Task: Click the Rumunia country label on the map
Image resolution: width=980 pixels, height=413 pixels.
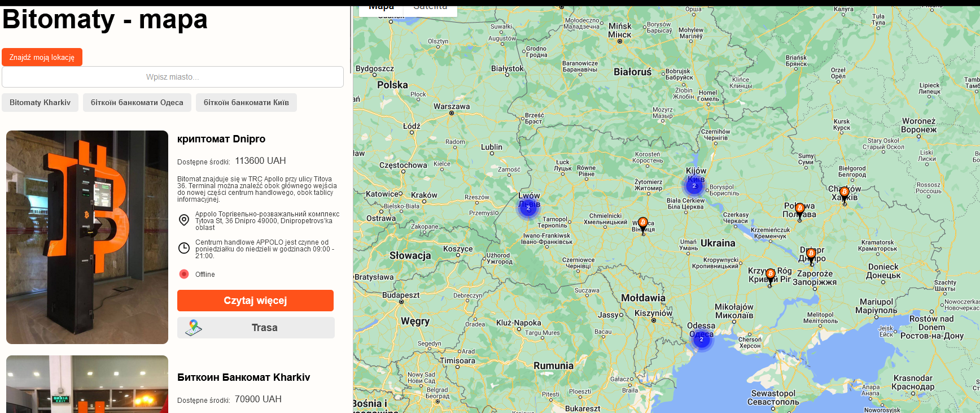Action: click(553, 366)
